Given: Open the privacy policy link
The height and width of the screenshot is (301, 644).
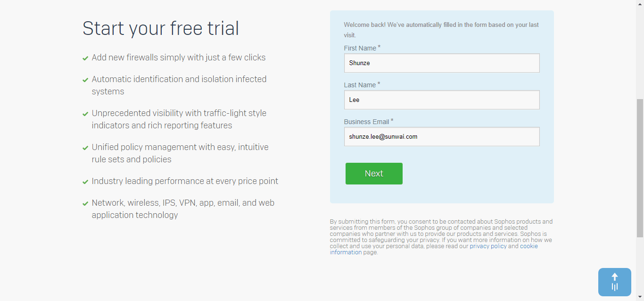Looking at the screenshot, I should click(x=488, y=246).
